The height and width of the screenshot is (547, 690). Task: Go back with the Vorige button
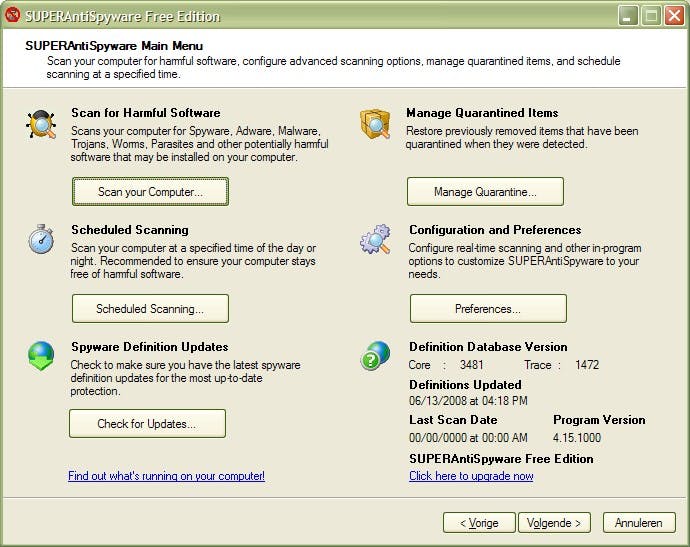click(x=479, y=522)
